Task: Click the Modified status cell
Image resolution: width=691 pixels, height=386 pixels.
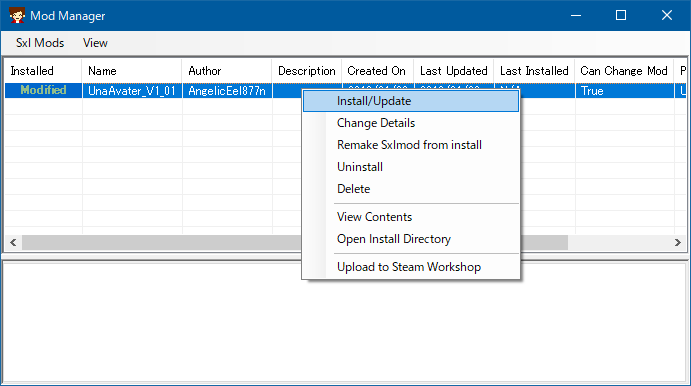Action: pyautogui.click(x=43, y=90)
